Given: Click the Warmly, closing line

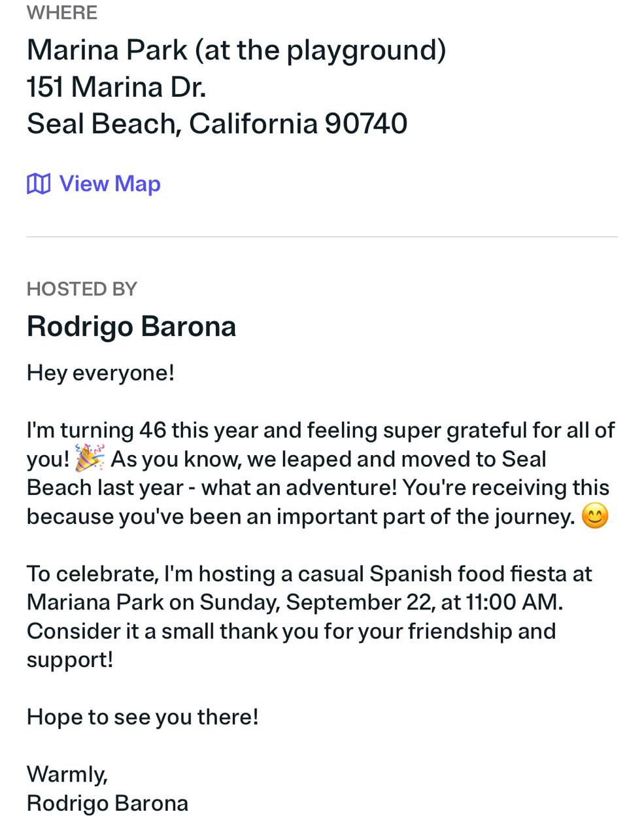Looking at the screenshot, I should [x=67, y=774].
